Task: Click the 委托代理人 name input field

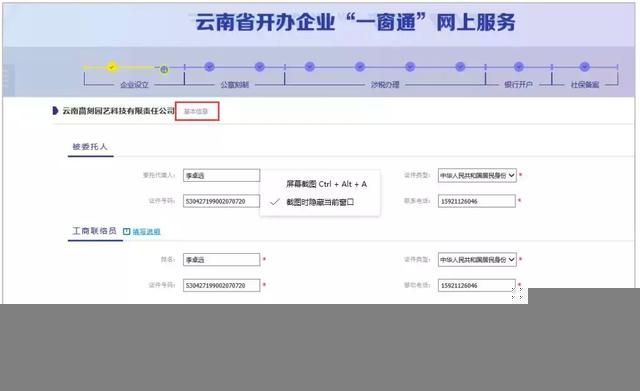Action: [221, 175]
